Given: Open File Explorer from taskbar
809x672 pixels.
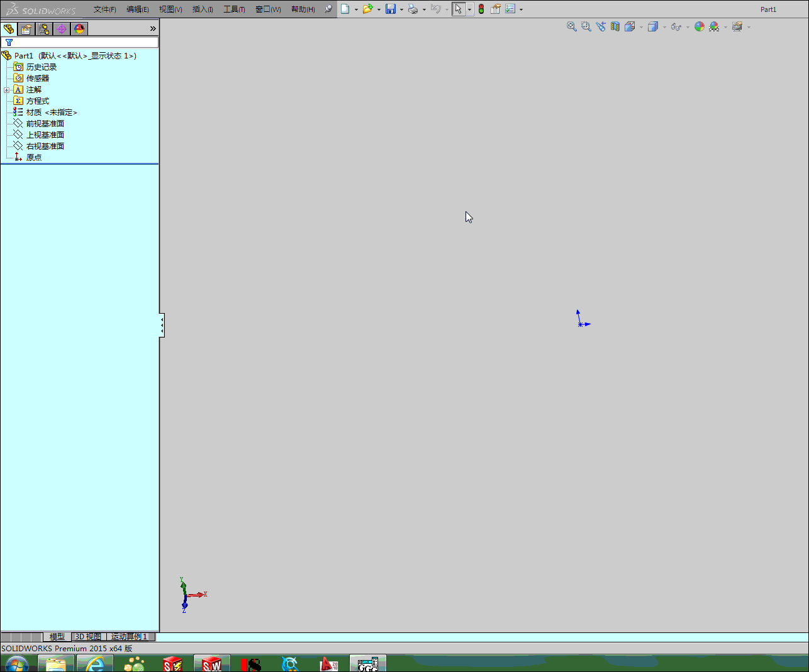Looking at the screenshot, I should [56, 664].
